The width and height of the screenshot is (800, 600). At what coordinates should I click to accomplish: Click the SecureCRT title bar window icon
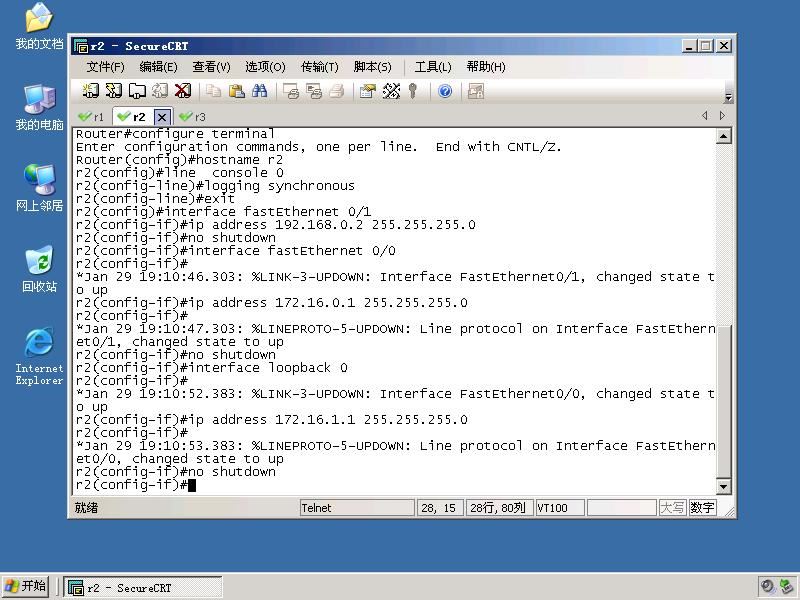(81, 46)
